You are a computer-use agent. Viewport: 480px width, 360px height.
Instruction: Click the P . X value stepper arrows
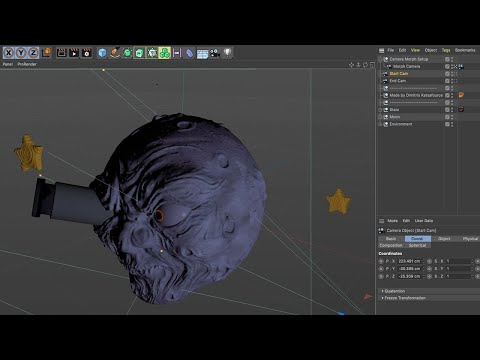pos(424,261)
